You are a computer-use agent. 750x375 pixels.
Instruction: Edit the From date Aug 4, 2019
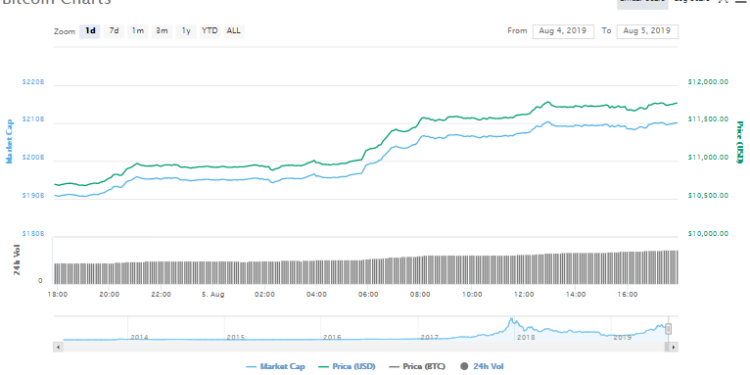point(563,31)
